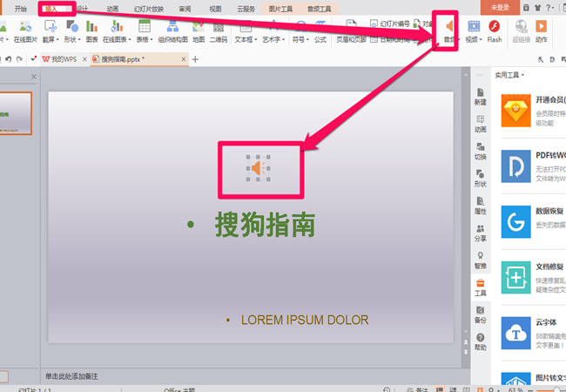The width and height of the screenshot is (566, 392).
Task: Switch to the Review (审阅) ribbon tab
Action: tap(185, 9)
